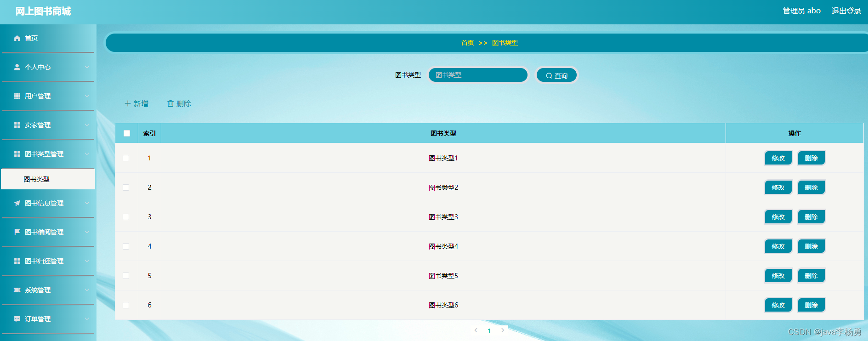Click the 图书类型3 table cell
The width and height of the screenshot is (868, 341).
click(x=443, y=217)
